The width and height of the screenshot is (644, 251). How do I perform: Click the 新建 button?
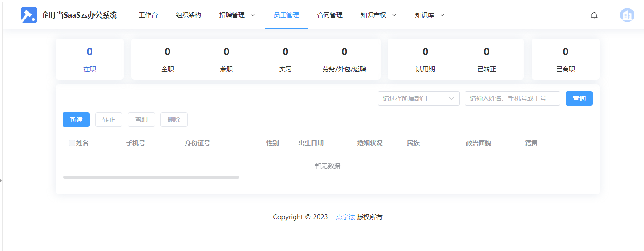click(x=76, y=120)
